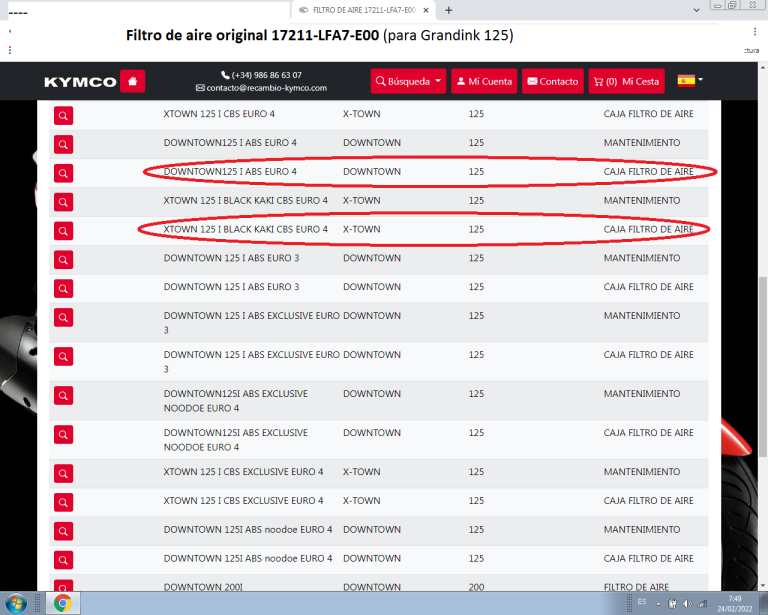Expand the Spanish flag language selector
The width and height of the screenshot is (768, 615).
pos(690,80)
